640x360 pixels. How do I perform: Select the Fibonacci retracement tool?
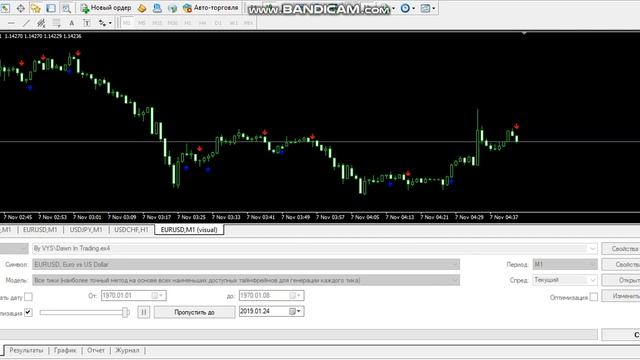coord(56,23)
